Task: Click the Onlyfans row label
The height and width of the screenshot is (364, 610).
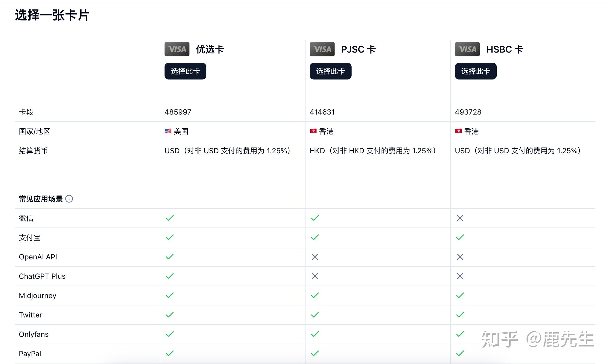Action: pos(34,334)
